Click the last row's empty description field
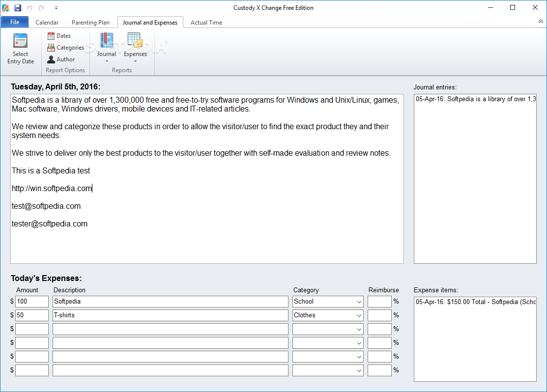Image resolution: width=547 pixels, height=392 pixels. coord(170,370)
